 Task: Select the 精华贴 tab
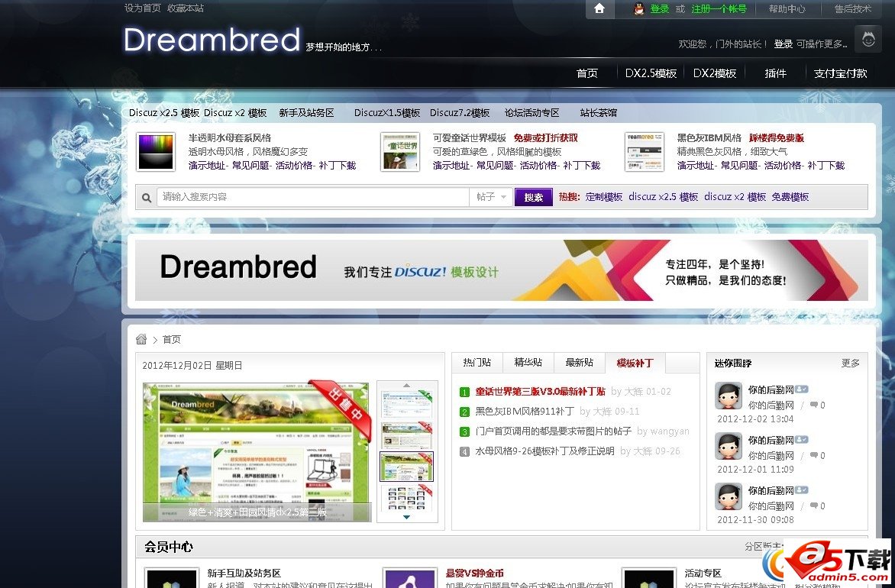(528, 363)
